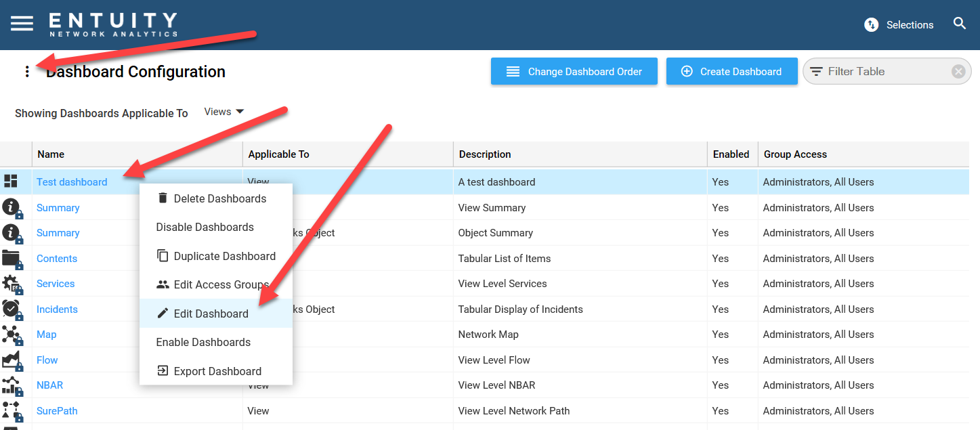Click the 'View Summary' description cell
The image size is (980, 430).
(x=580, y=208)
